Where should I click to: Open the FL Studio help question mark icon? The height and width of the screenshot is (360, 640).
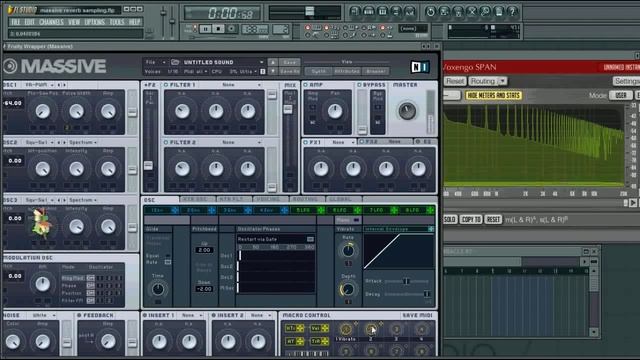pos(512,11)
